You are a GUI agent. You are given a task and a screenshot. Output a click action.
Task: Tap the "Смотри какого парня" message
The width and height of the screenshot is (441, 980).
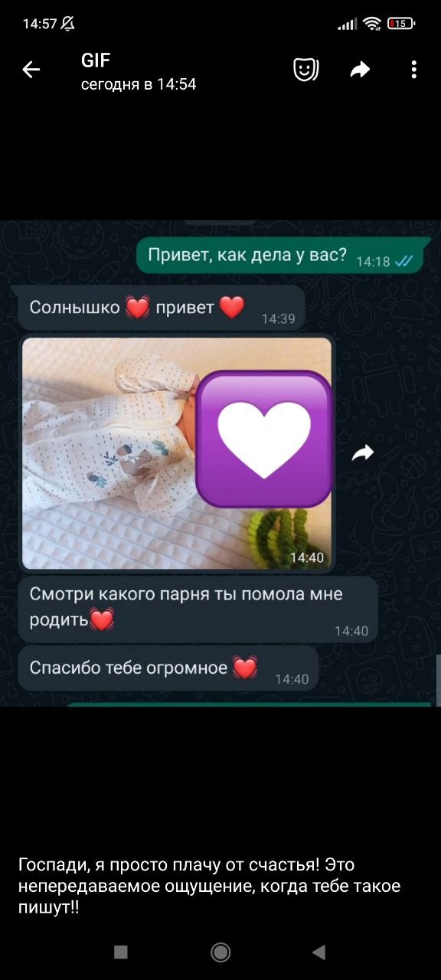198,608
